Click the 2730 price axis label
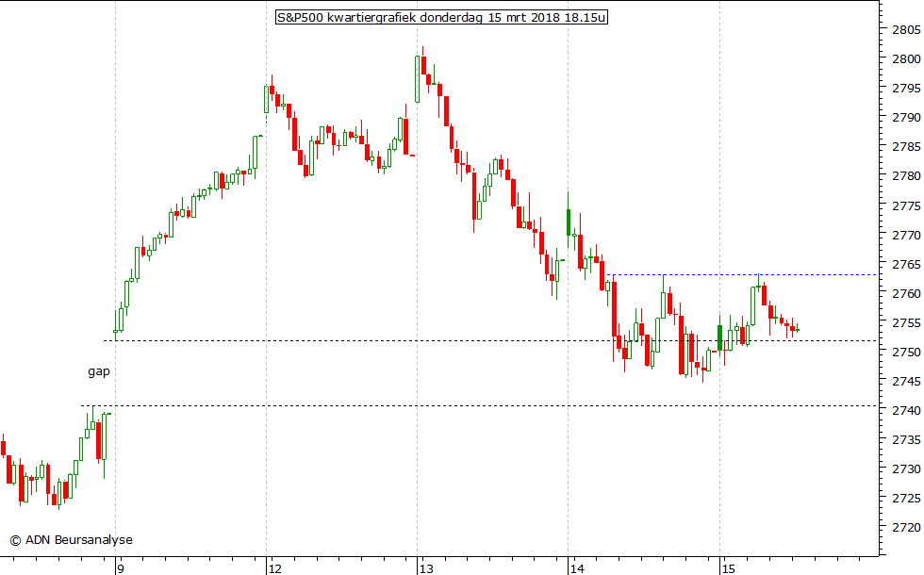Screen dimensions: 924x575 click(906, 469)
